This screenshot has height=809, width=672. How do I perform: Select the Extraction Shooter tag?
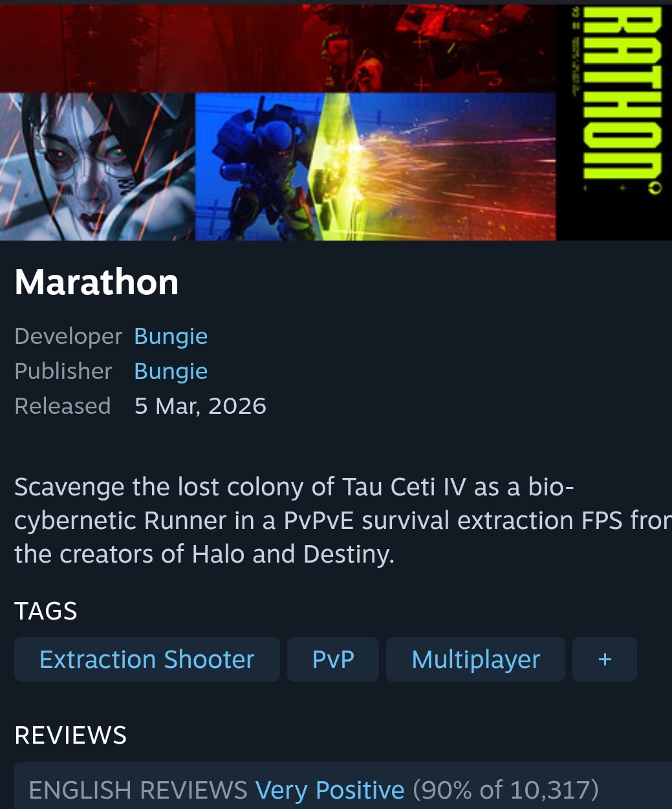tap(147, 660)
